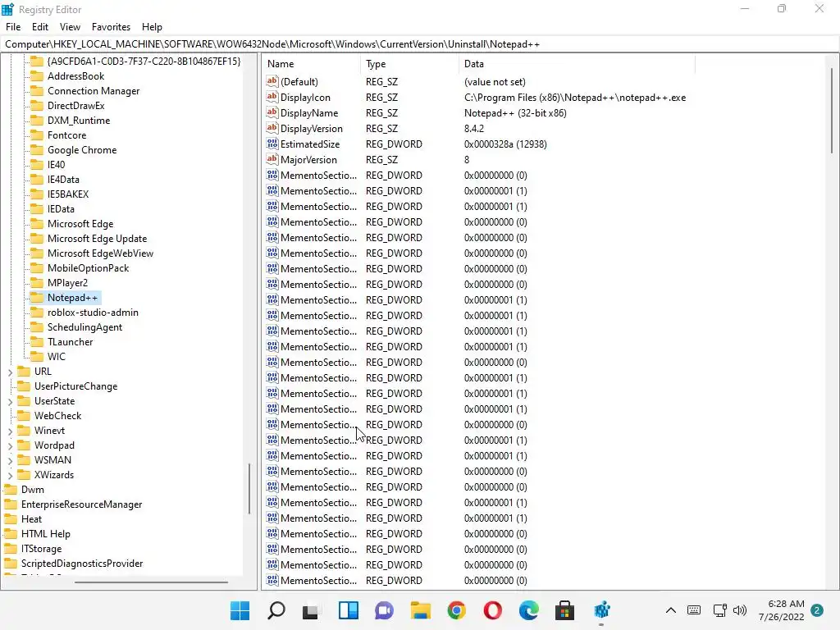Open the Windows Start menu
Viewport: 840px width, 630px height.
pos(240,610)
